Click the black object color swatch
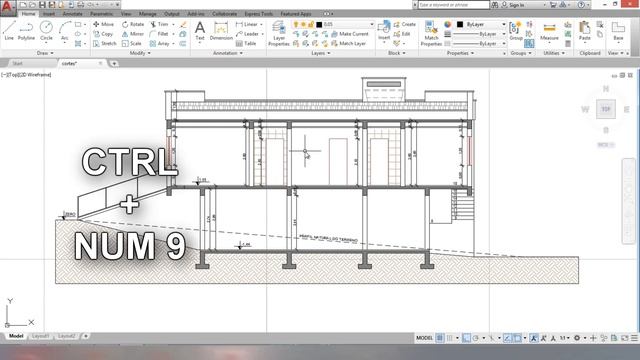This screenshot has width=640, height=360. pyautogui.click(x=460, y=24)
